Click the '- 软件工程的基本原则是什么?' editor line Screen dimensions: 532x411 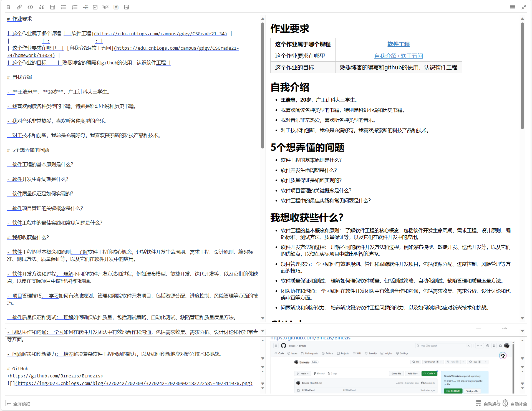[x=40, y=165]
